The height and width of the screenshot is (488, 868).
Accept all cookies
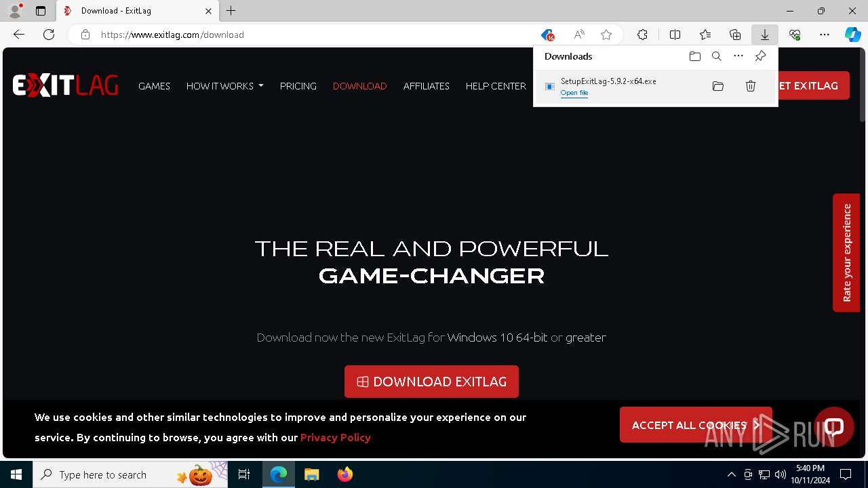[x=696, y=425]
